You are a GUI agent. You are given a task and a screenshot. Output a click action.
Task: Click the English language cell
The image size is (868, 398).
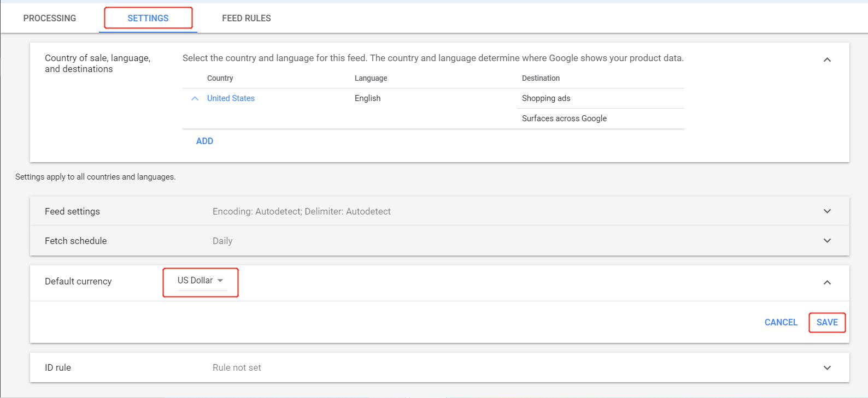coord(367,98)
